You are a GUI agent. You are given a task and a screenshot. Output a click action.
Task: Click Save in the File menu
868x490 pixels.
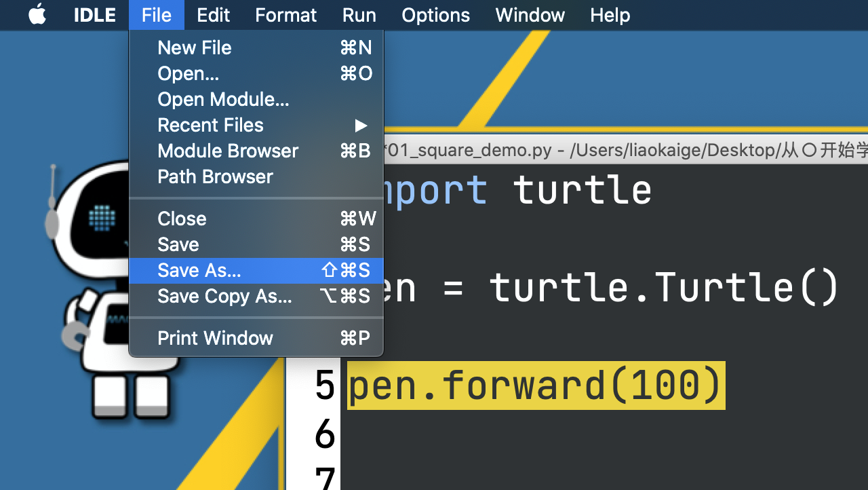[x=256, y=244]
